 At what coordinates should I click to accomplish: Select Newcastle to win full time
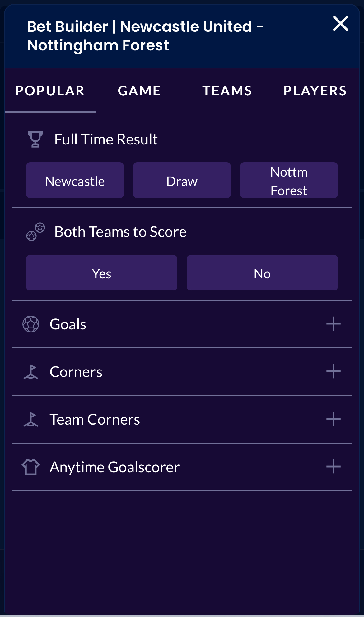point(75,180)
